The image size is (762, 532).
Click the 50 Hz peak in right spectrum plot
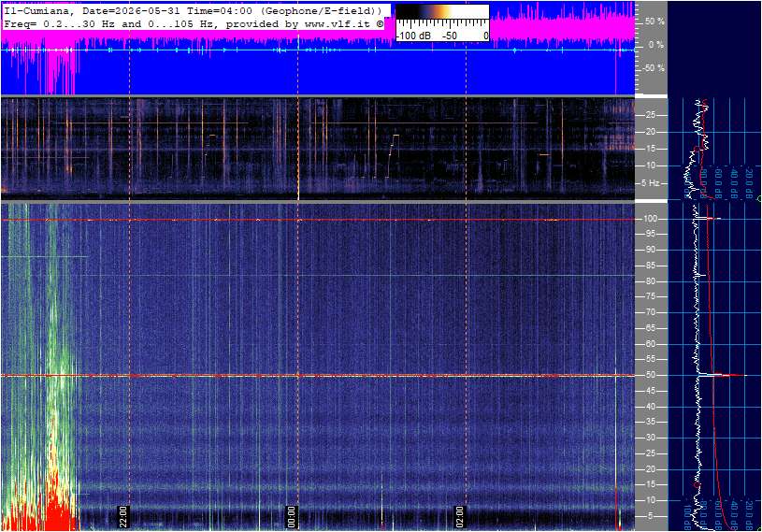tap(722, 375)
